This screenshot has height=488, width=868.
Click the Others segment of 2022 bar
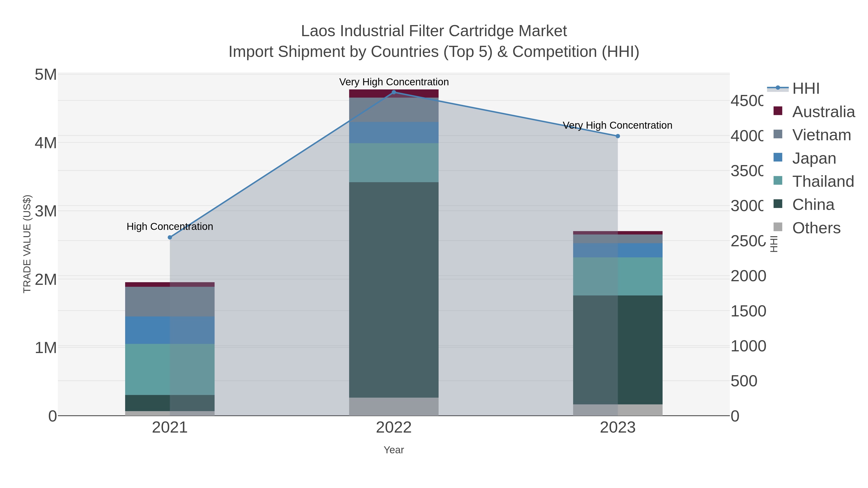pos(394,407)
